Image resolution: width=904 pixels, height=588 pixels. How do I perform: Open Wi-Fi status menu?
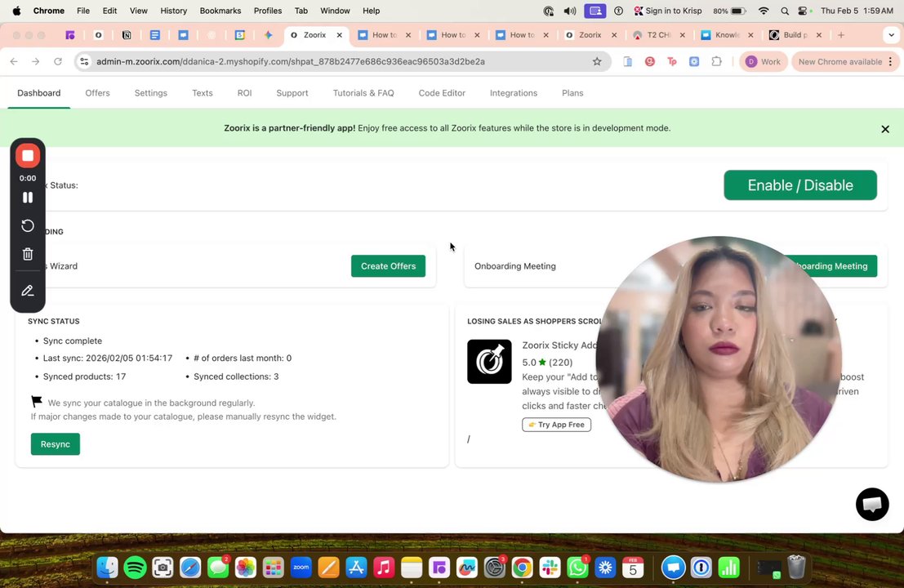[x=764, y=11]
